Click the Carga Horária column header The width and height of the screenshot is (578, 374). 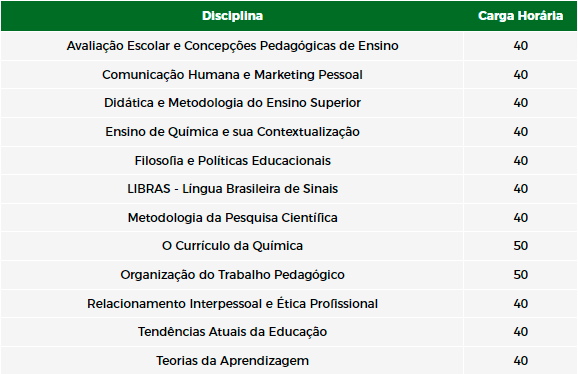pos(520,16)
